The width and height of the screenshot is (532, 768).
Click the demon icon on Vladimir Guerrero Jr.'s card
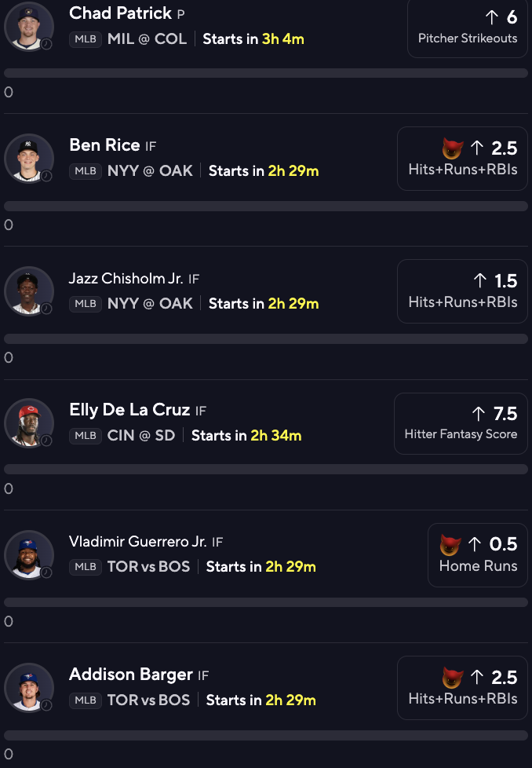click(x=450, y=544)
